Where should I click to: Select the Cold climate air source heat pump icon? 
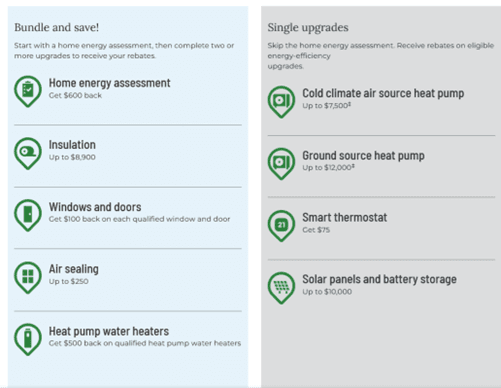(x=281, y=102)
